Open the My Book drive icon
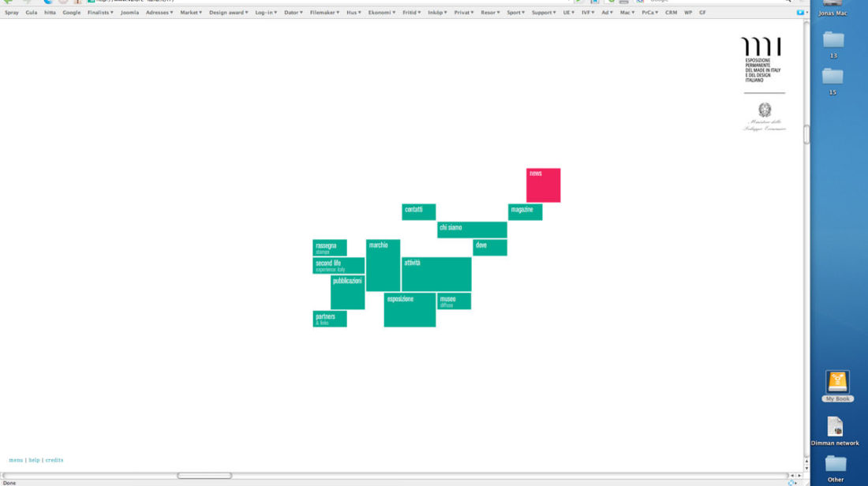The height and width of the screenshot is (486, 868). pos(837,382)
